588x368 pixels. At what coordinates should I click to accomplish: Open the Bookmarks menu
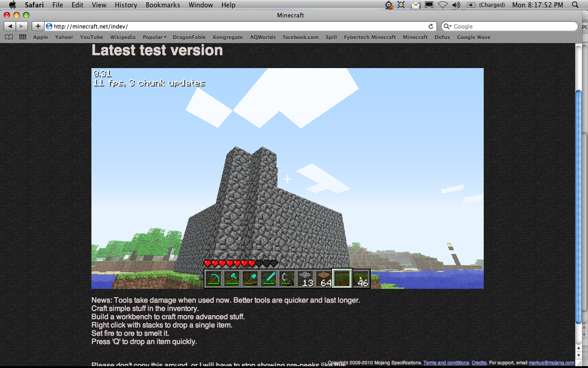(x=163, y=5)
